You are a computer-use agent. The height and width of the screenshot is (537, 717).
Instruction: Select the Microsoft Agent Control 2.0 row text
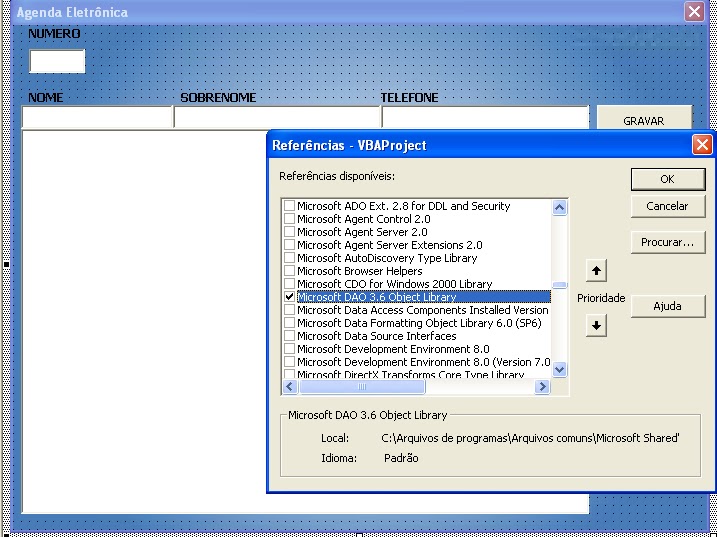tap(364, 219)
